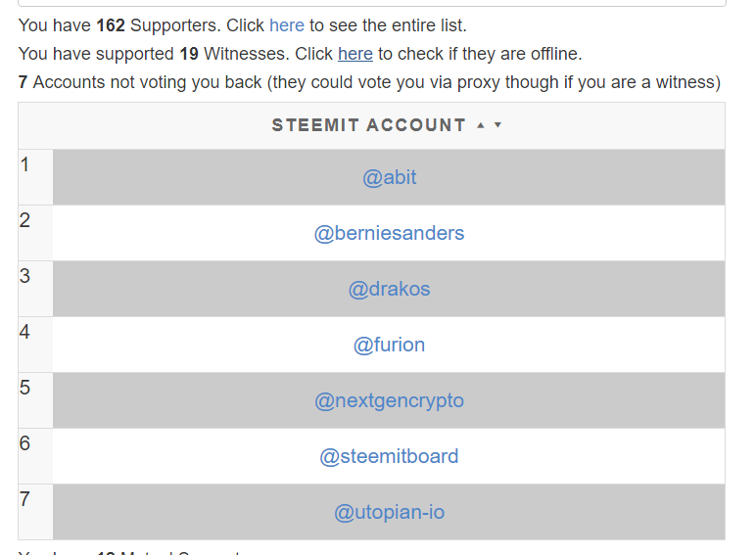This screenshot has width=756, height=555.
Task: Select row number 6 cell
Action: tap(35, 456)
